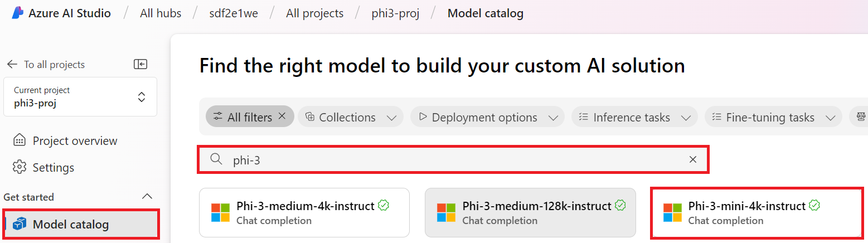Click the Model catalog cube icon
The image size is (868, 243).
pyautogui.click(x=20, y=224)
